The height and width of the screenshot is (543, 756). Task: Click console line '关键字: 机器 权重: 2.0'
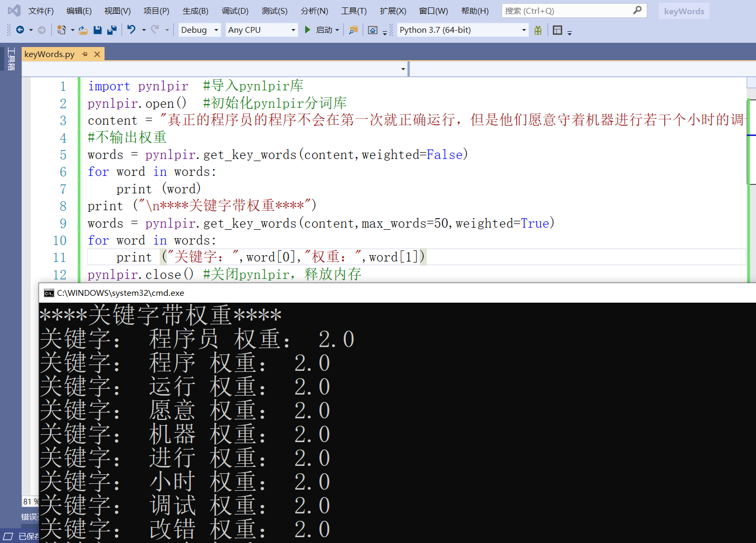pos(185,434)
